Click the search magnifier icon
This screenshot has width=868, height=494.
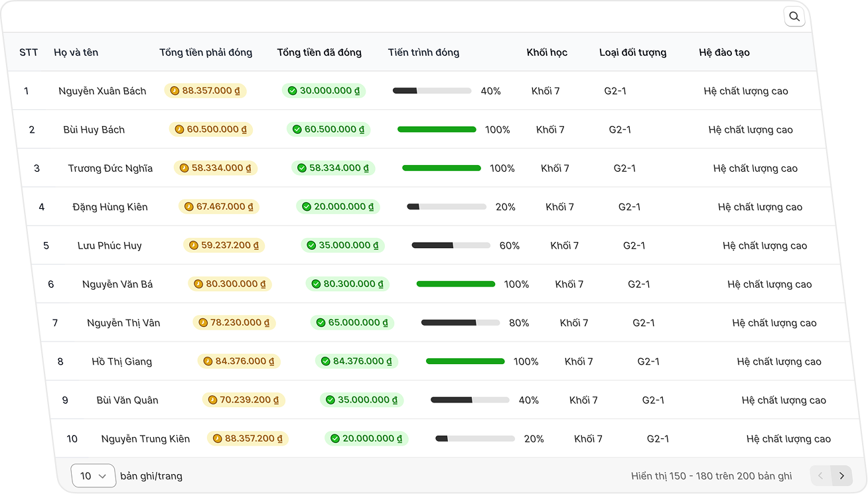point(794,17)
